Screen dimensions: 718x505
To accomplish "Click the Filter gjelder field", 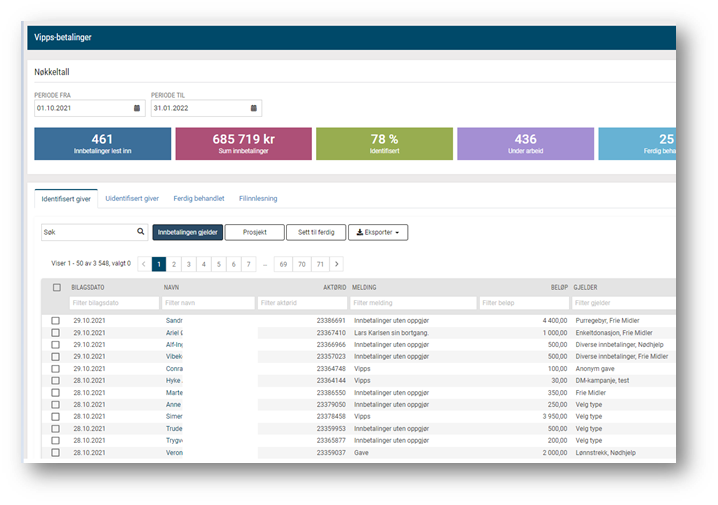I will pyautogui.click(x=624, y=303).
